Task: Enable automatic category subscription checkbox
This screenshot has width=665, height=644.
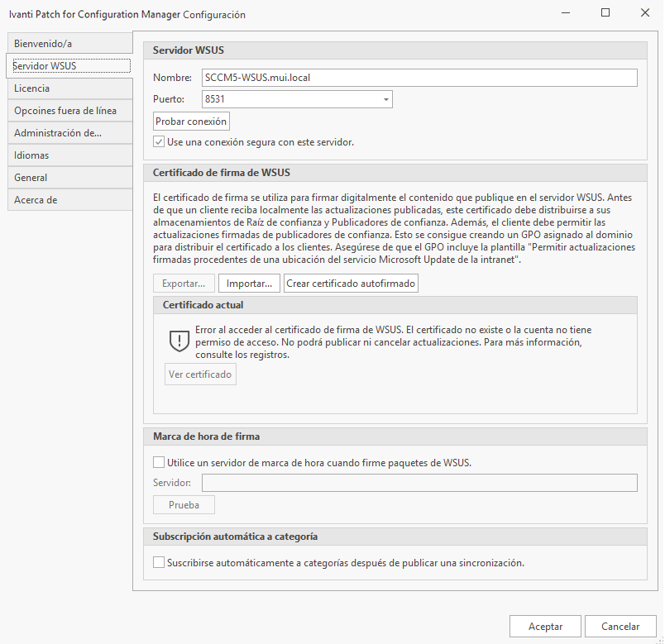Action: (160, 562)
